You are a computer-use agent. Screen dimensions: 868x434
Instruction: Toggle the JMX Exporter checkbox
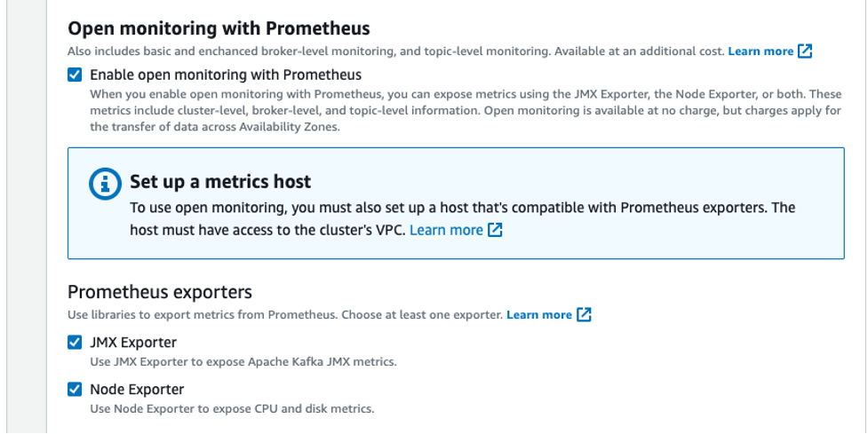[x=76, y=343]
